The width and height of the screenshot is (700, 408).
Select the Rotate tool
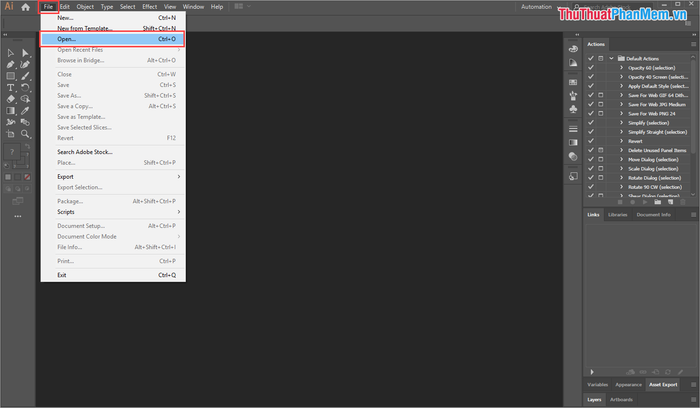(25, 88)
